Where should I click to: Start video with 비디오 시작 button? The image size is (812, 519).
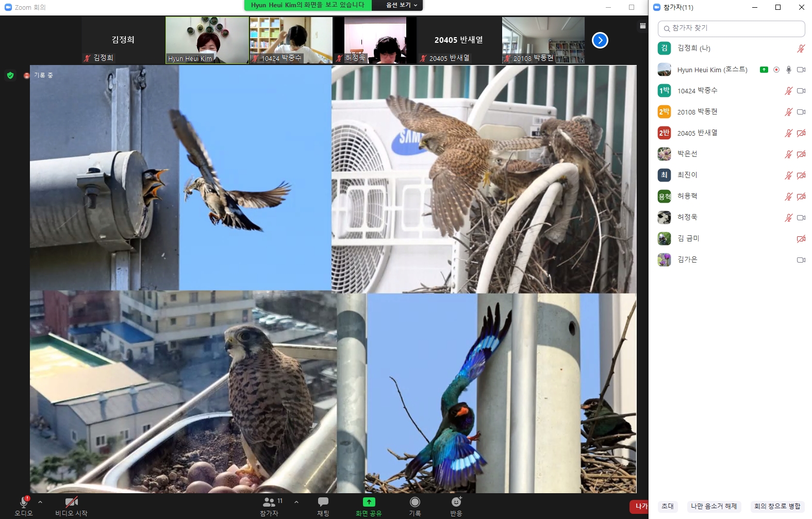pyautogui.click(x=71, y=506)
